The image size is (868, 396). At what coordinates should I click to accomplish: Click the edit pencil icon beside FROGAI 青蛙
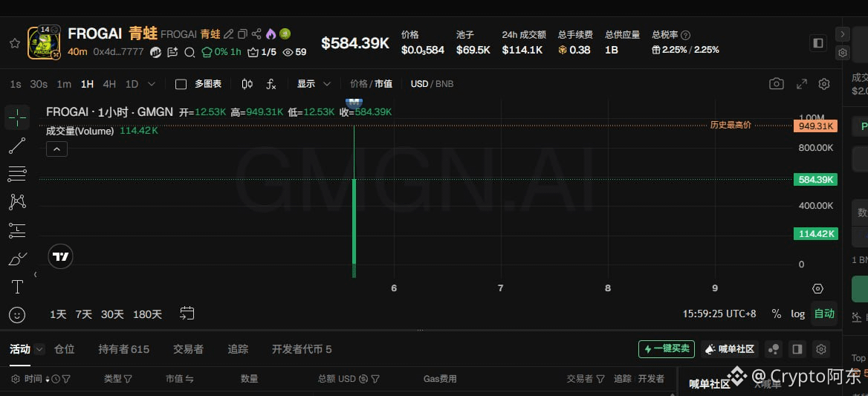coord(228,34)
